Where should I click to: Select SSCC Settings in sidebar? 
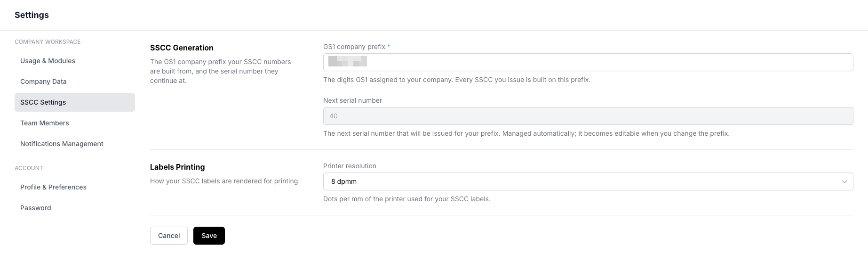(x=74, y=102)
